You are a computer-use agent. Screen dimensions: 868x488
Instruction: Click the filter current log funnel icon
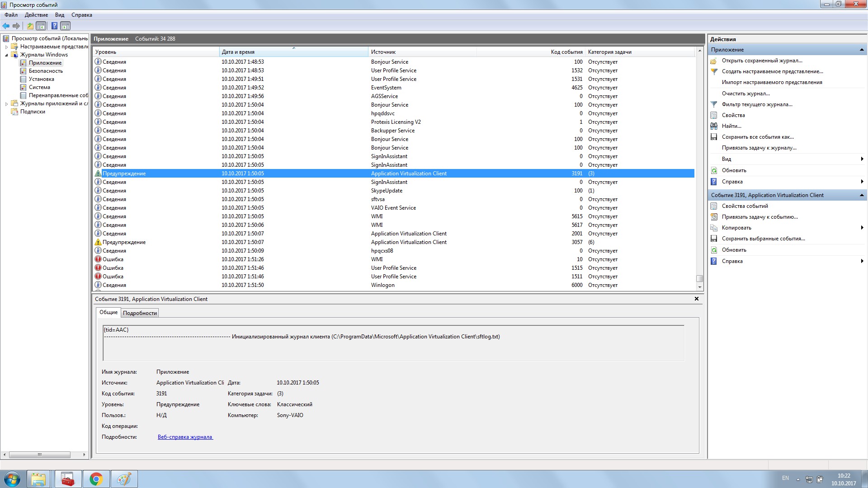714,104
